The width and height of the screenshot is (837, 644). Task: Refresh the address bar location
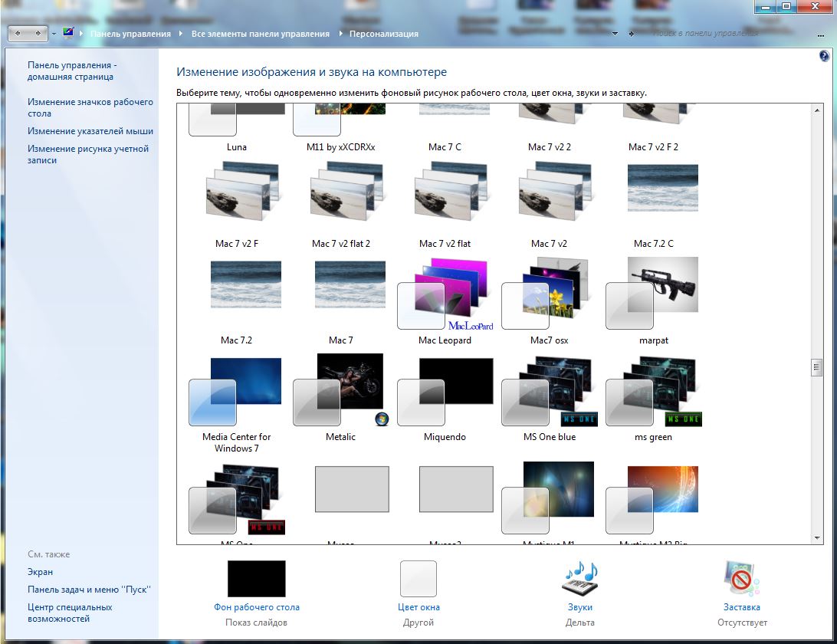632,34
